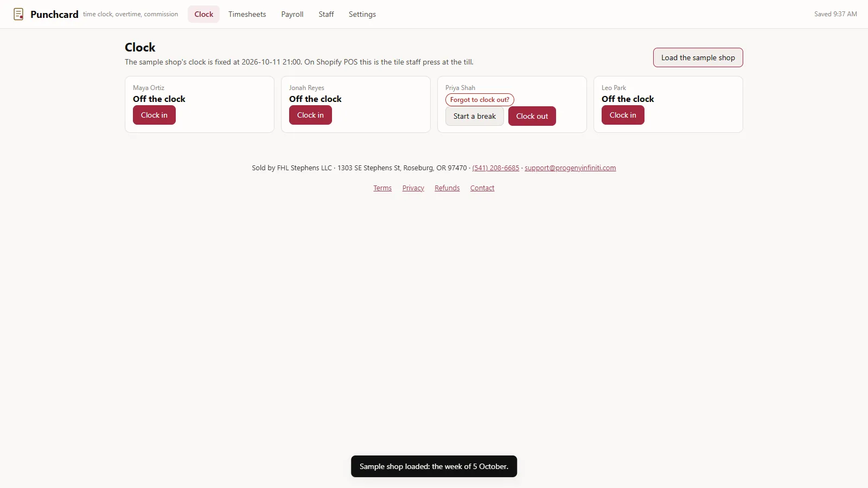Click the Sample shop loaded toast message
868x488 pixels.
click(434, 466)
